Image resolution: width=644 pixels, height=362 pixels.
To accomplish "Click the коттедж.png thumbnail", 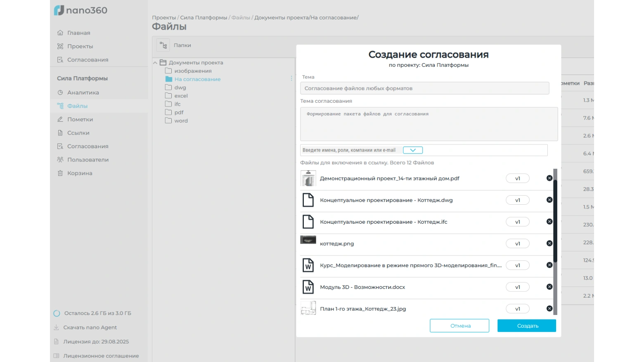I will pyautogui.click(x=308, y=240).
